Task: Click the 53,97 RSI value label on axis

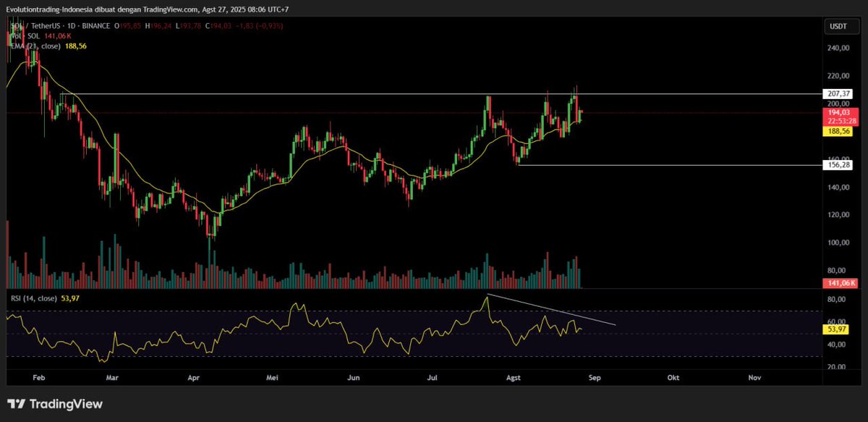Action: point(838,329)
